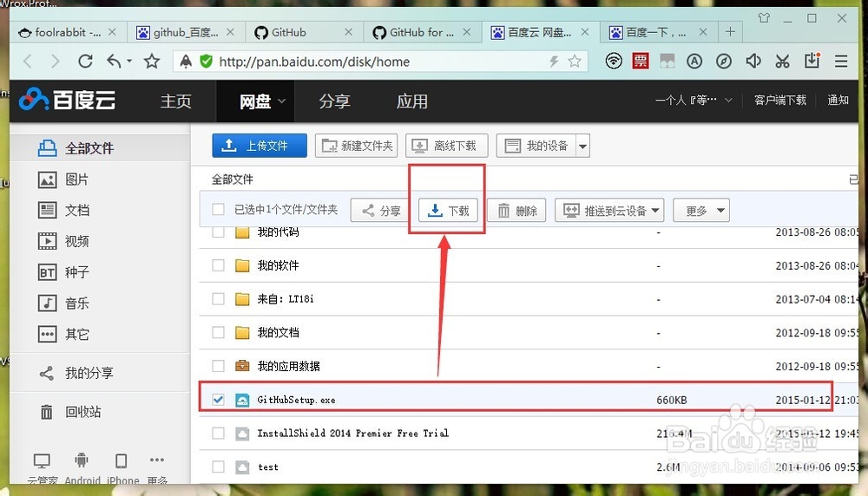Switch to the foolrabbit browser tab

click(x=67, y=32)
